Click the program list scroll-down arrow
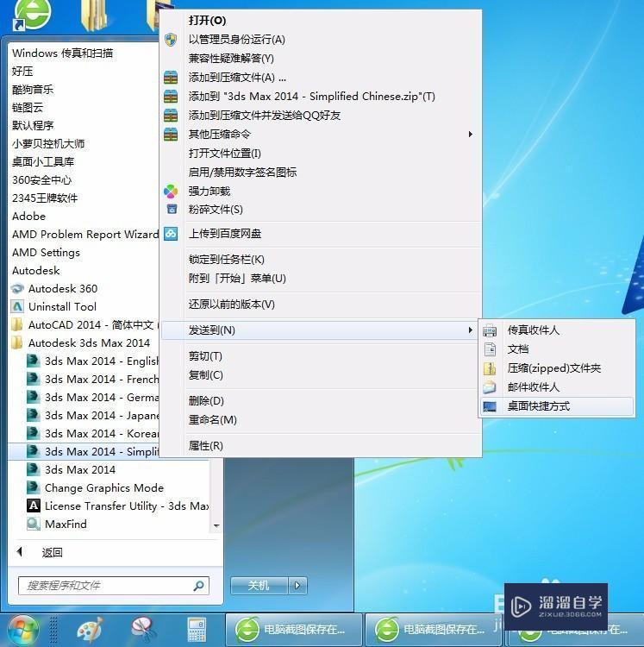 click(216, 525)
